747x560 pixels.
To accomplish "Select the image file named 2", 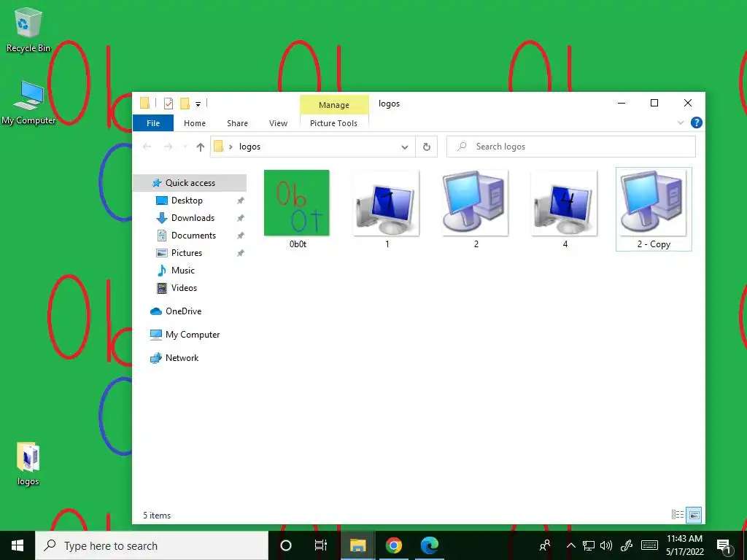I will (x=476, y=209).
